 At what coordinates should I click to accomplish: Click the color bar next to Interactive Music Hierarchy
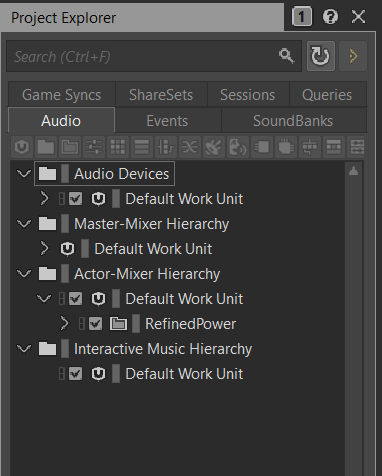point(65,349)
